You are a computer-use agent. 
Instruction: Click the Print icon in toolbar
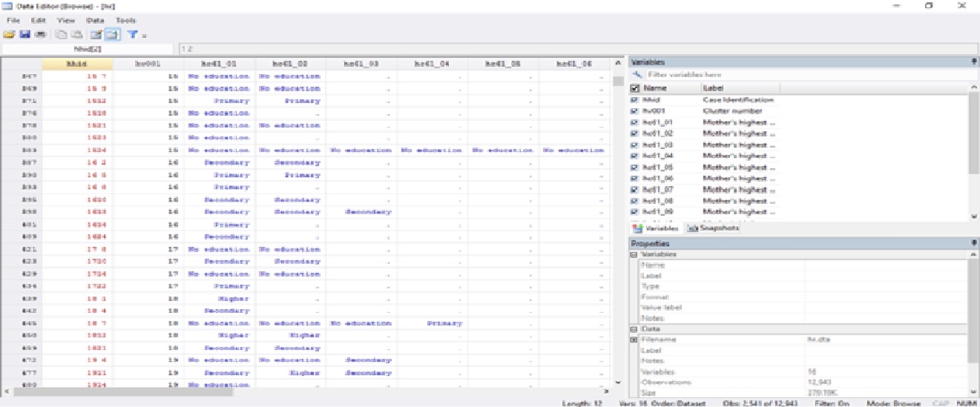pyautogui.click(x=40, y=35)
